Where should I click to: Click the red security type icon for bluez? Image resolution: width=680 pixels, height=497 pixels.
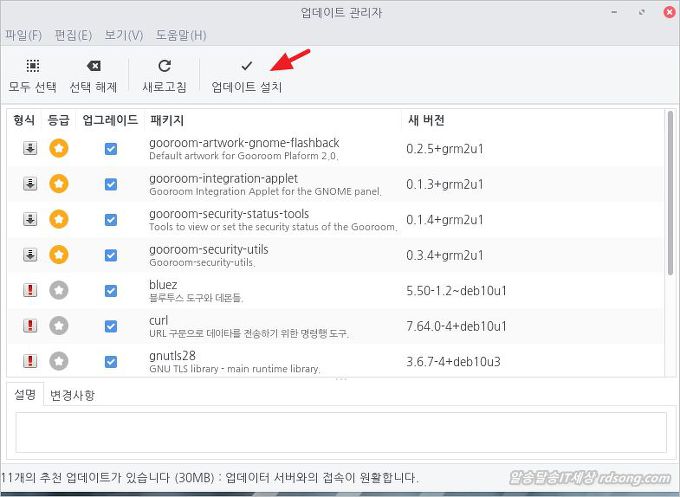tap(30, 291)
